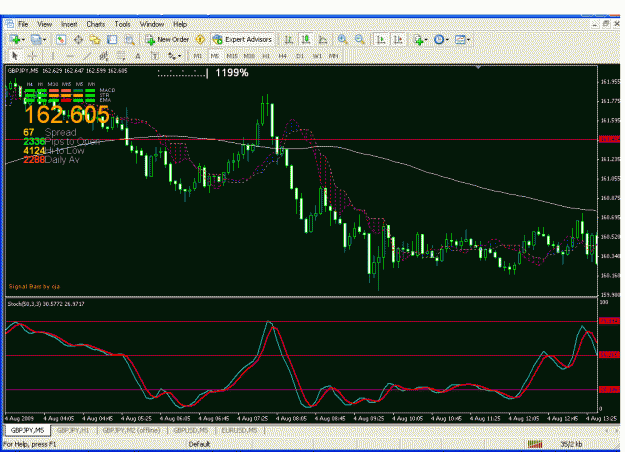Expand the New Chart dropdown arrow
The image size is (625, 452).
click(24, 39)
